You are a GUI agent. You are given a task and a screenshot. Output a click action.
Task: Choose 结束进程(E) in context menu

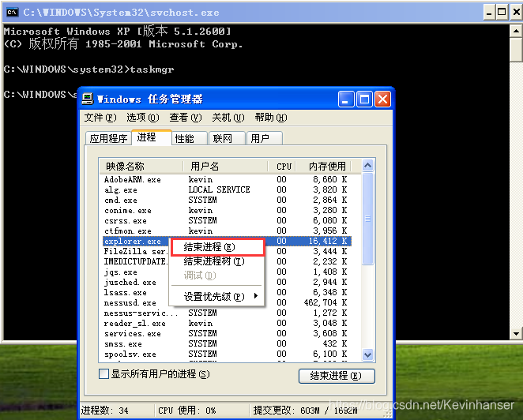(217, 247)
